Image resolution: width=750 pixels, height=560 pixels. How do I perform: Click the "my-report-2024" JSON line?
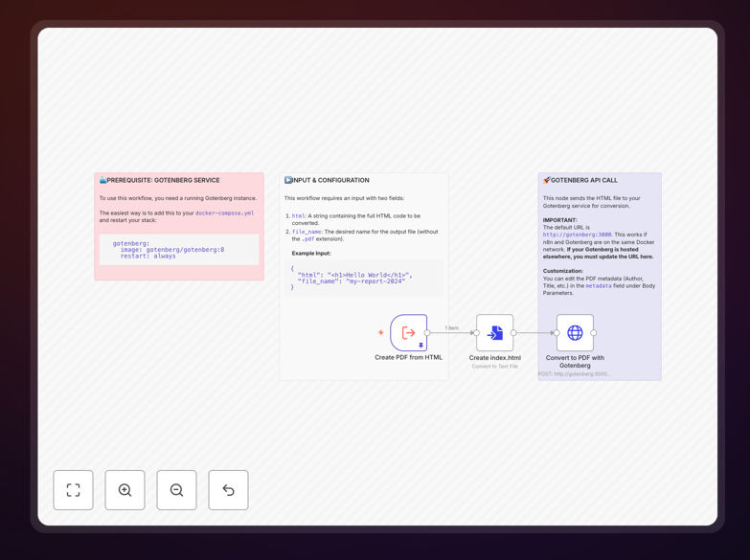tap(352, 281)
